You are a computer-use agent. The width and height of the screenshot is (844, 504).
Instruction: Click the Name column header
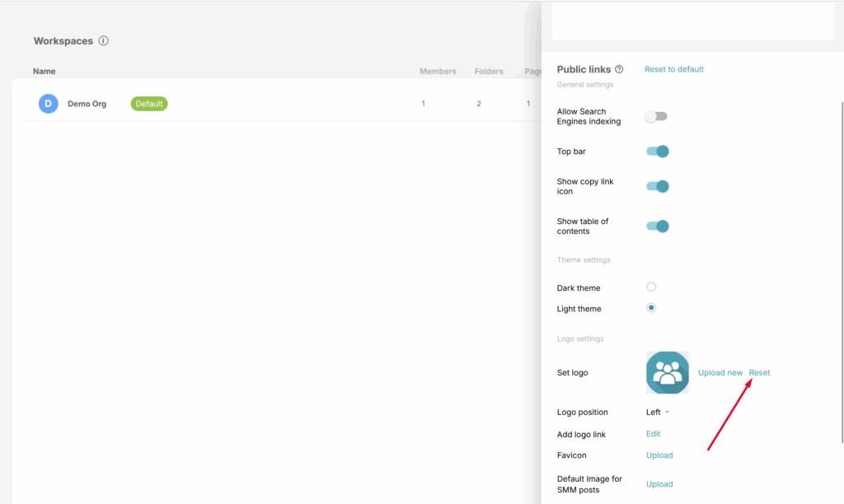coord(45,72)
